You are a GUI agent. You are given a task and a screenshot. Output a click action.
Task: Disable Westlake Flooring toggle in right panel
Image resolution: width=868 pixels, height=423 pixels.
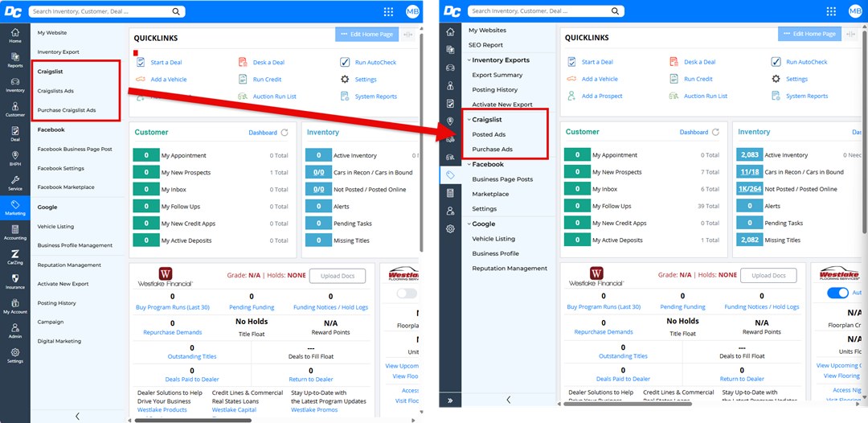point(837,293)
